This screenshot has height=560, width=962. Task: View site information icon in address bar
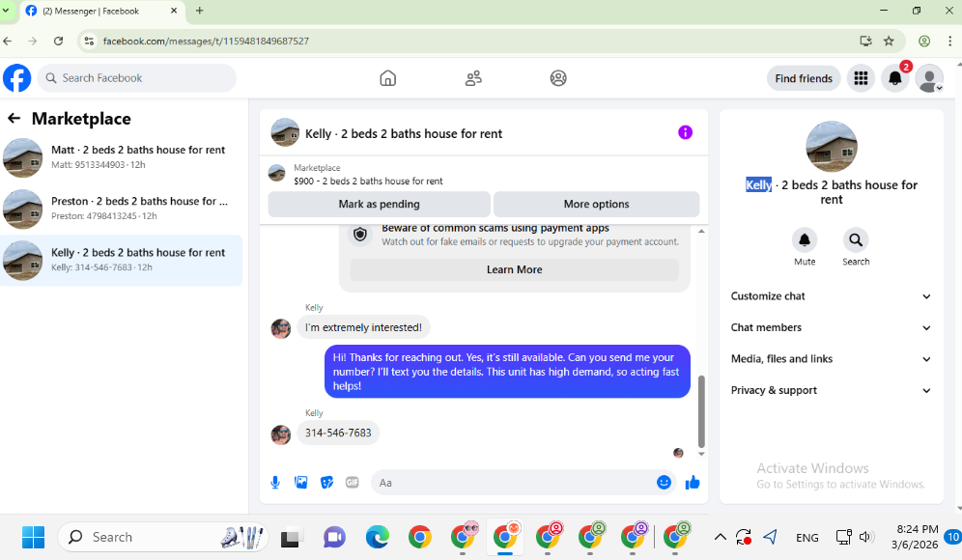[x=89, y=42]
